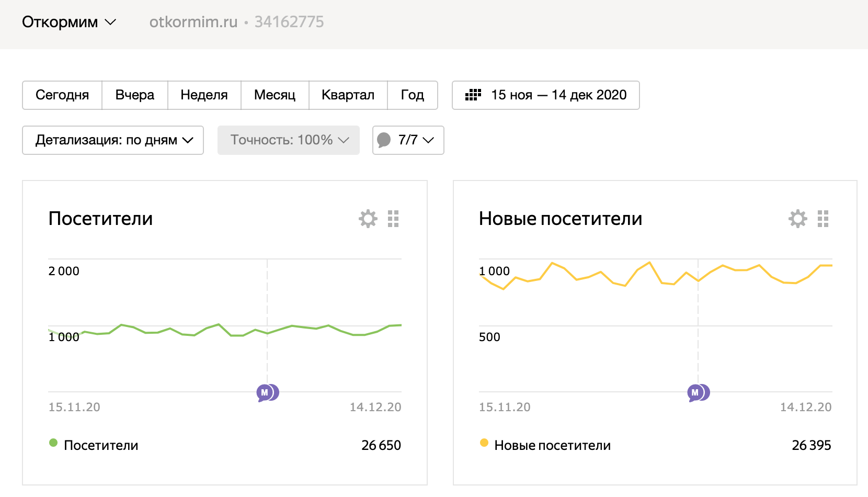Click the speech bubble annotations icon
This screenshot has height=497, width=868.
point(384,140)
